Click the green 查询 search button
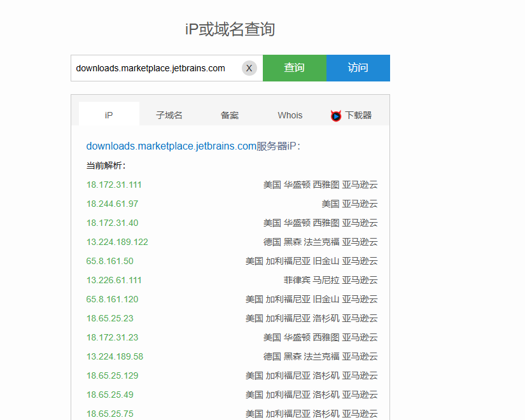This screenshot has width=525, height=420. 294,68
